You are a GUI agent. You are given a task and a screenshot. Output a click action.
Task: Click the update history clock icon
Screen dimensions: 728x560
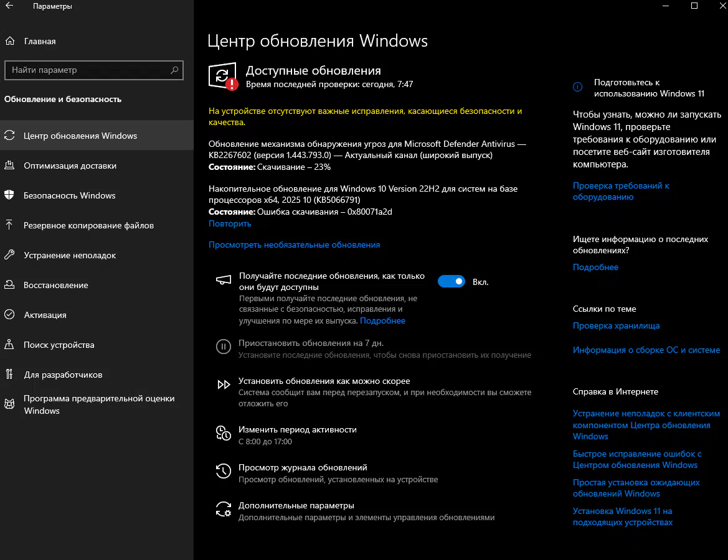(223, 472)
